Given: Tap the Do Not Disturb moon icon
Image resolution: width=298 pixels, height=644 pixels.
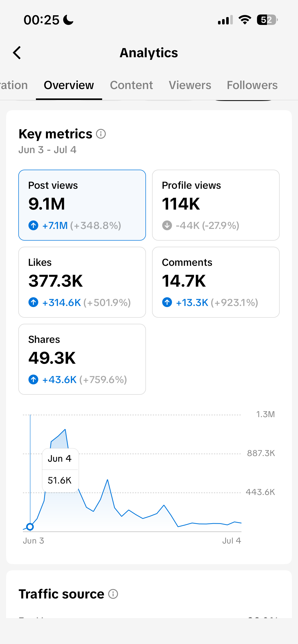Looking at the screenshot, I should (68, 20).
